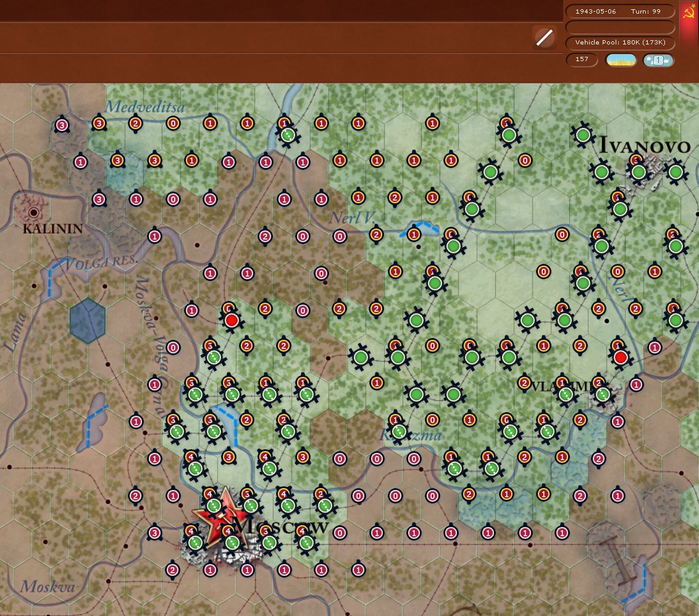Select the top-left 3 marker above Kalinin

click(62, 125)
